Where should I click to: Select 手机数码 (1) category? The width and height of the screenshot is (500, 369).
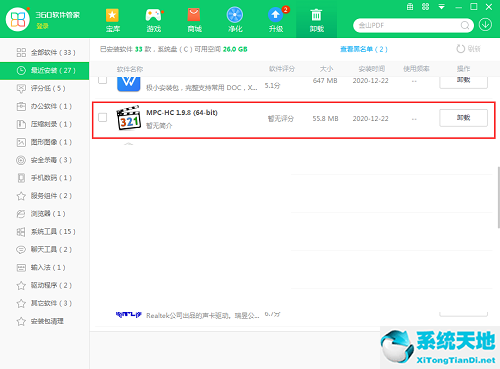[x=45, y=178]
